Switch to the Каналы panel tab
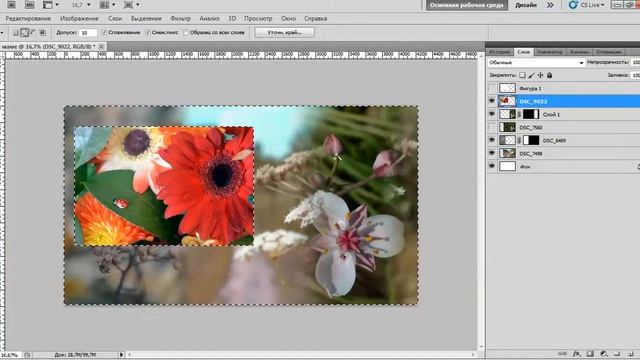This screenshot has width=640, height=360. tap(579, 52)
